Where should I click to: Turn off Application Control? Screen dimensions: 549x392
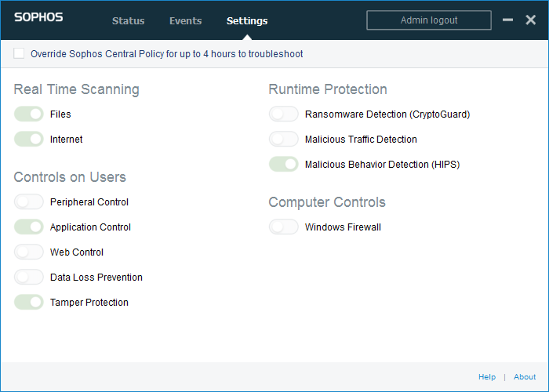(29, 227)
